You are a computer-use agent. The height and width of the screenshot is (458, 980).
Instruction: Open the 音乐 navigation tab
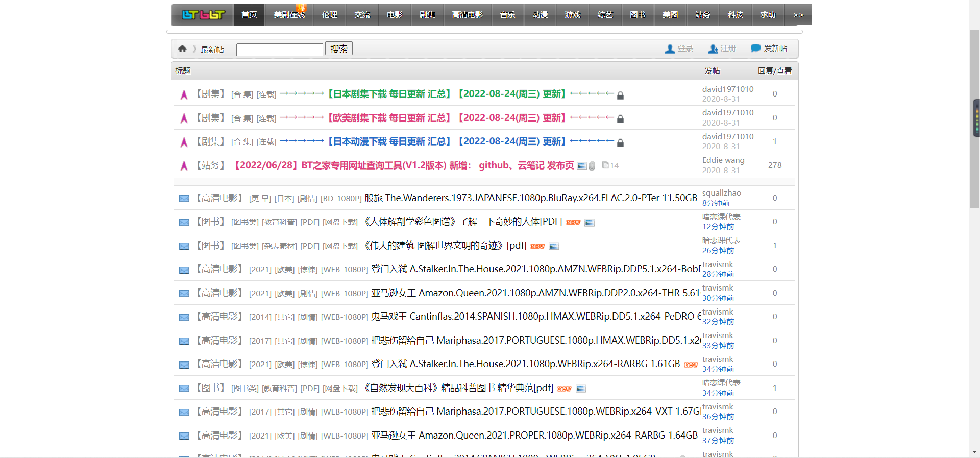[507, 15]
